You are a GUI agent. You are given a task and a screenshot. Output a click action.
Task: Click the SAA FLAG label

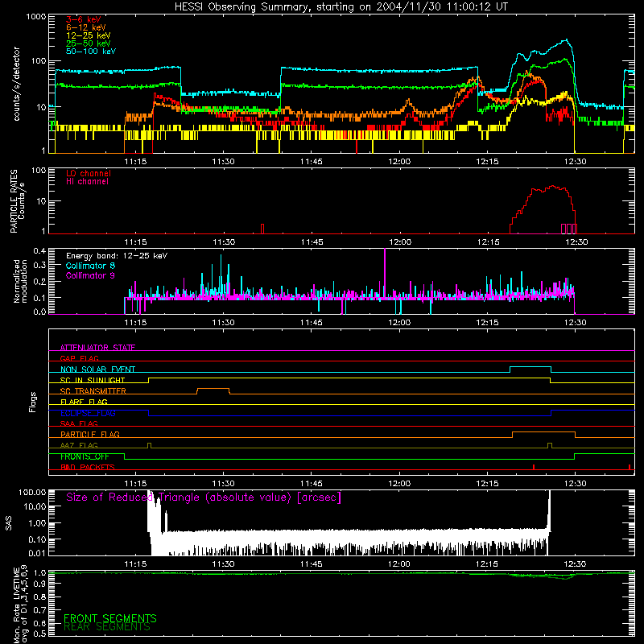[79, 423]
